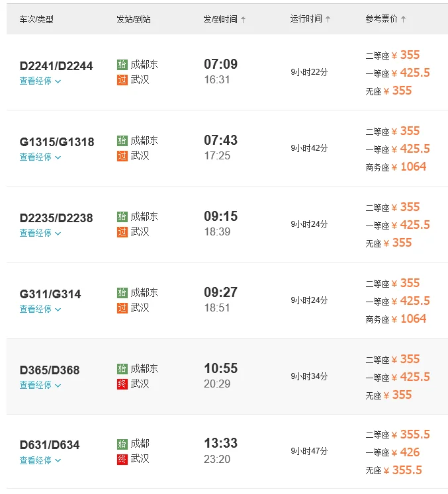Sort by 发/到时间 column arrow

(244, 20)
